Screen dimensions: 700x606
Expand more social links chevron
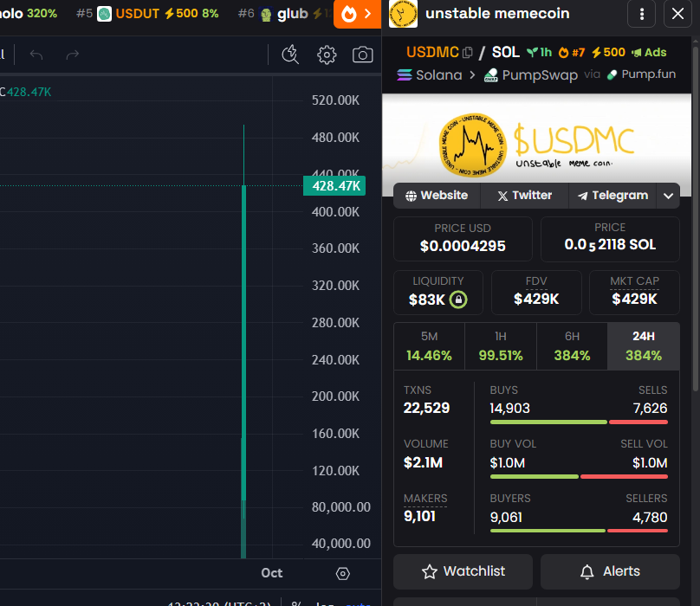coord(668,196)
